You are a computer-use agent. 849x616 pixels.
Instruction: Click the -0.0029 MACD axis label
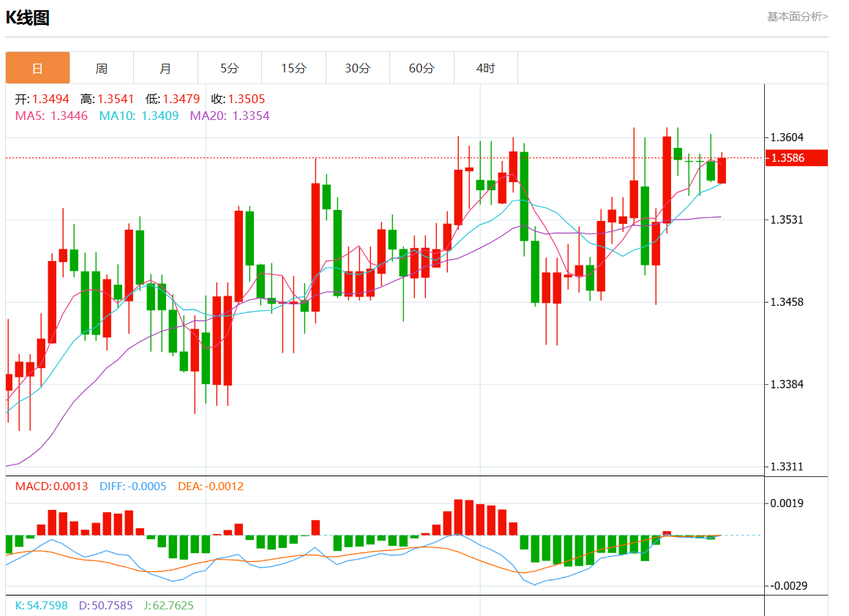[788, 586]
